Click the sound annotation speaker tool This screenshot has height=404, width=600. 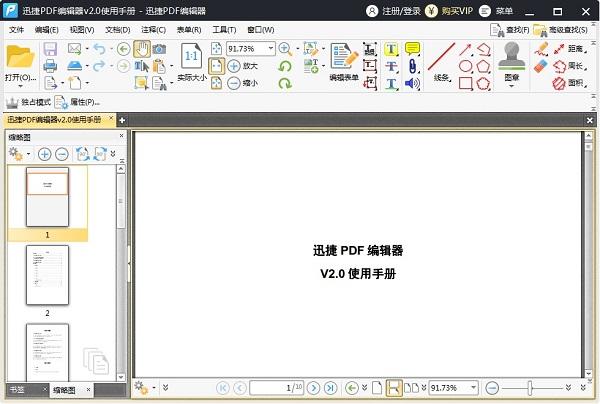point(412,83)
